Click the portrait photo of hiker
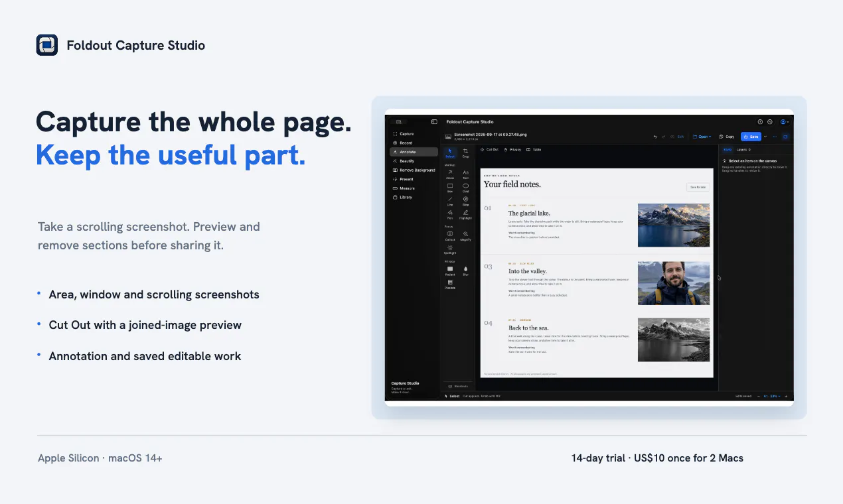843x504 pixels. 674,283
